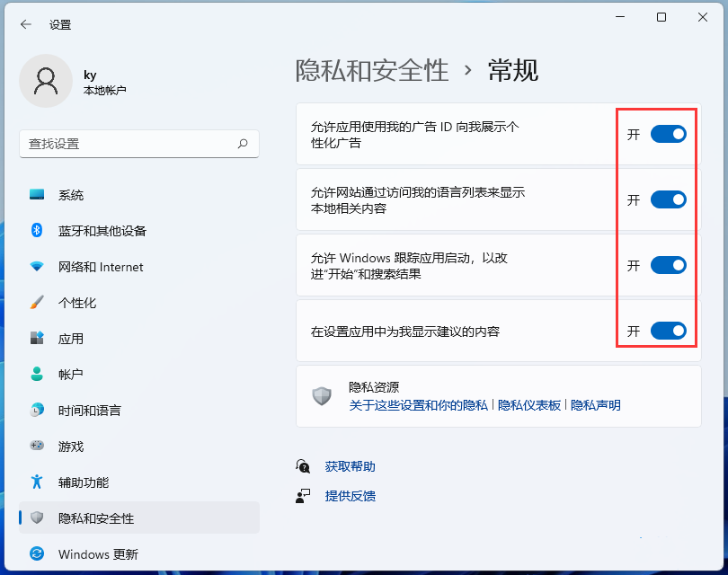Open the 隐私声明 link
This screenshot has width=728, height=575.
(x=596, y=405)
